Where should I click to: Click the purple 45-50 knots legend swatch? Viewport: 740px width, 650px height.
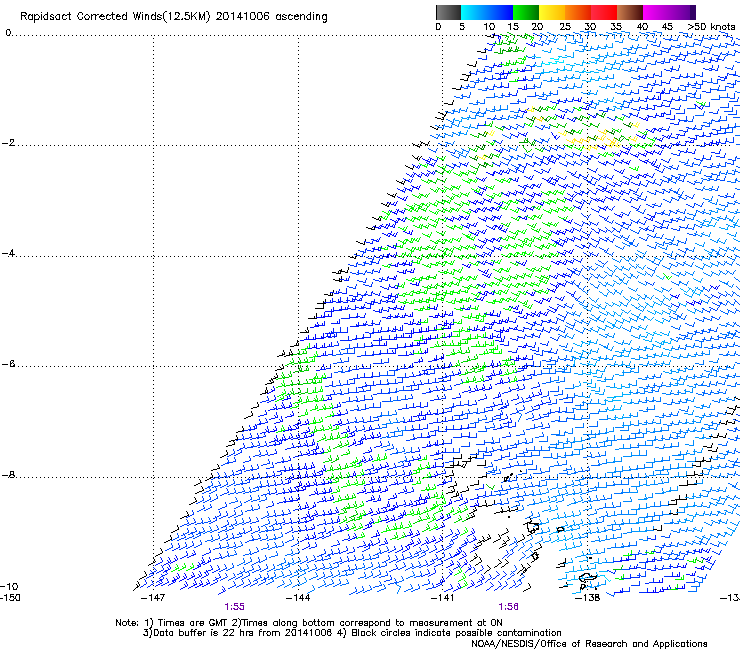[x=682, y=12]
